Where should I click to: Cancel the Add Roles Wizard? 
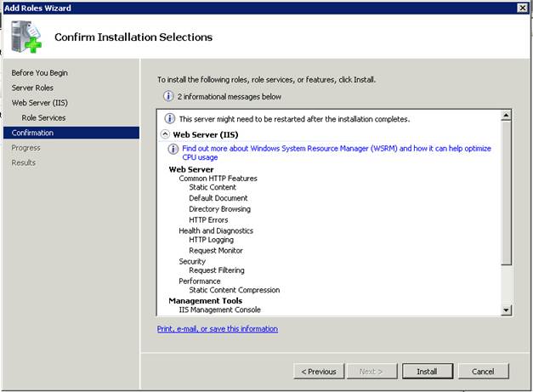pyautogui.click(x=483, y=372)
